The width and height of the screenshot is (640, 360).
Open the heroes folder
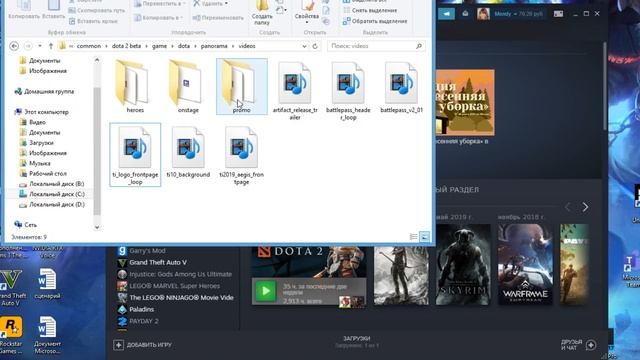point(135,87)
